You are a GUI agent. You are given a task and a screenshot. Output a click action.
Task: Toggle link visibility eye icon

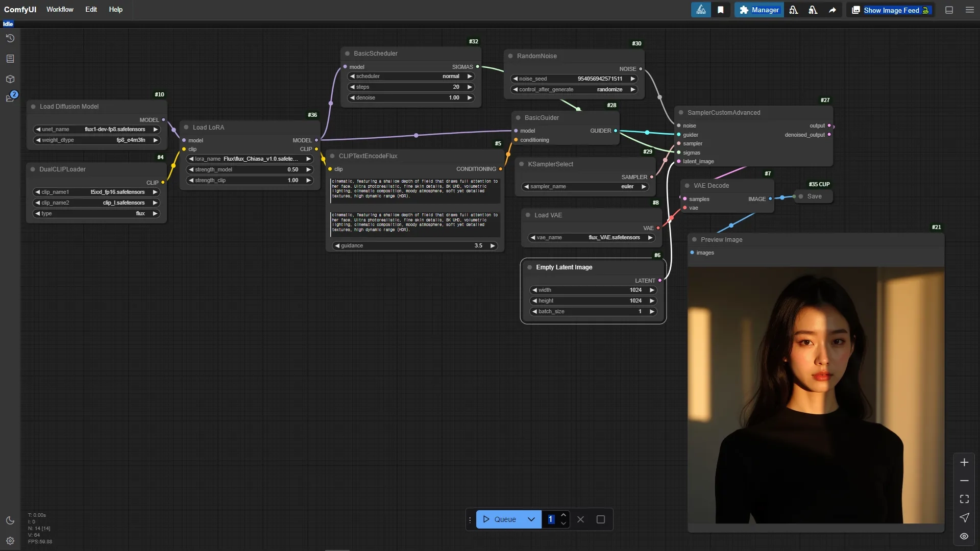click(964, 536)
